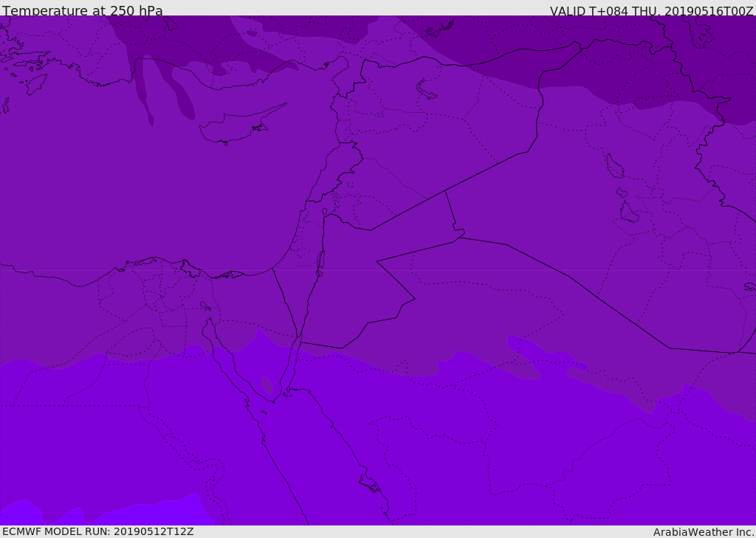Screen dimensions: 756x538
Task: Click the 'ECMWF MODEL RUN: 20190512T12Z' text
Action: 98,531
